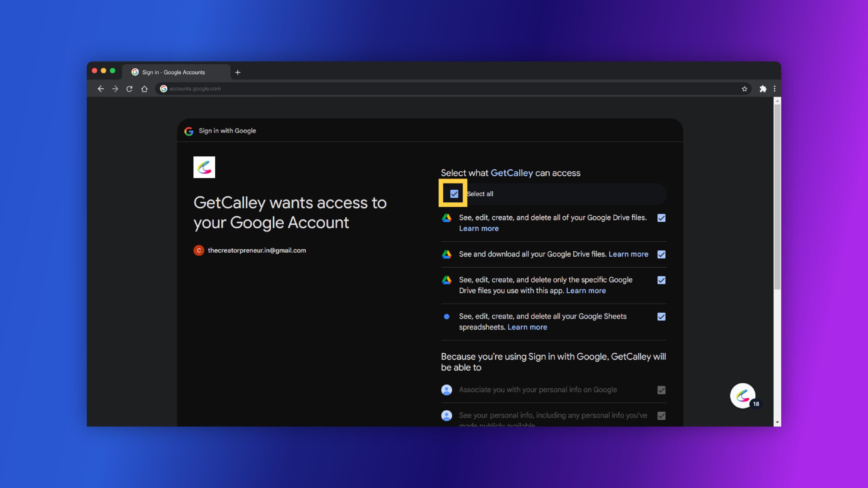This screenshot has width=868, height=488.
Task: Click the account avatar with letter C
Action: 199,250
